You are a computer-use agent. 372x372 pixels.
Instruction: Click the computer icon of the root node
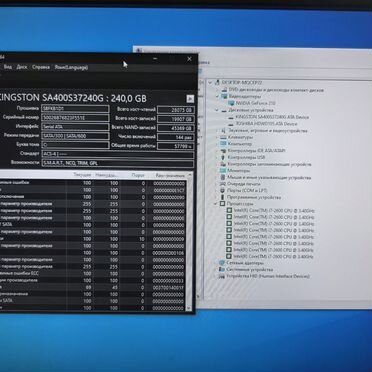coord(217,82)
